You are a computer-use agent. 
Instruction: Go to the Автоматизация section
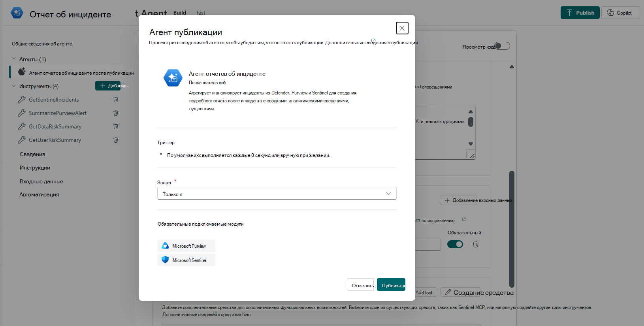coord(39,194)
